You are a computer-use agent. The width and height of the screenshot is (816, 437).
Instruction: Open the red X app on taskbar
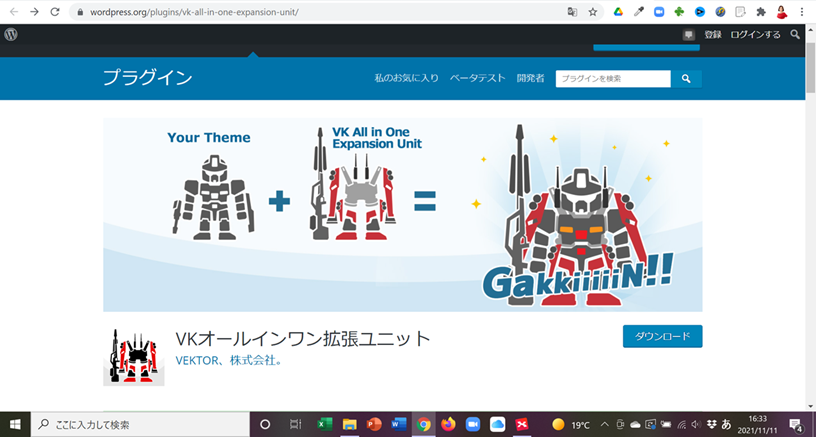tap(522, 425)
